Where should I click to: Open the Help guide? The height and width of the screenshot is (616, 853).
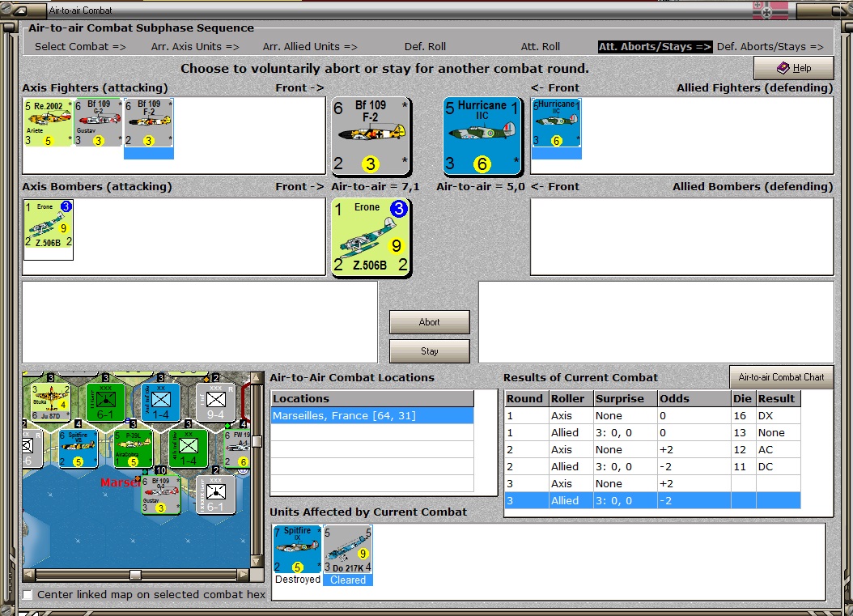794,68
